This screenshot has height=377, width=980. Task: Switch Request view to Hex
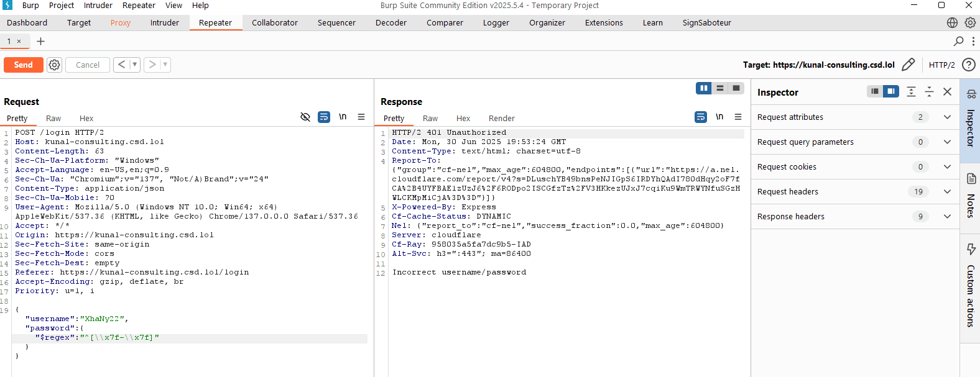coord(86,118)
